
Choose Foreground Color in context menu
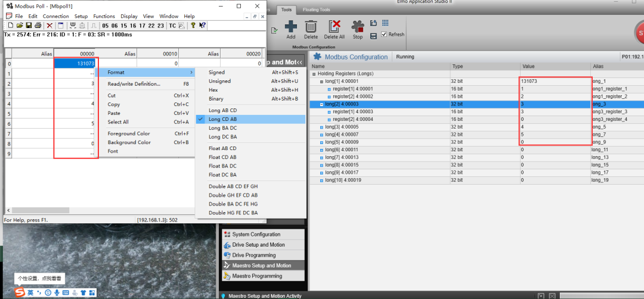click(145, 133)
